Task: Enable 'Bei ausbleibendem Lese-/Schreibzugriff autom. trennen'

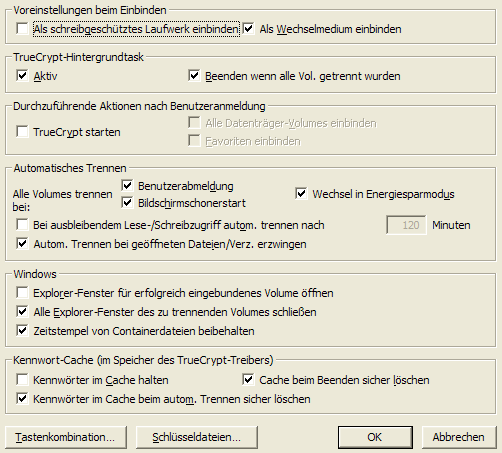Action: click(x=22, y=225)
